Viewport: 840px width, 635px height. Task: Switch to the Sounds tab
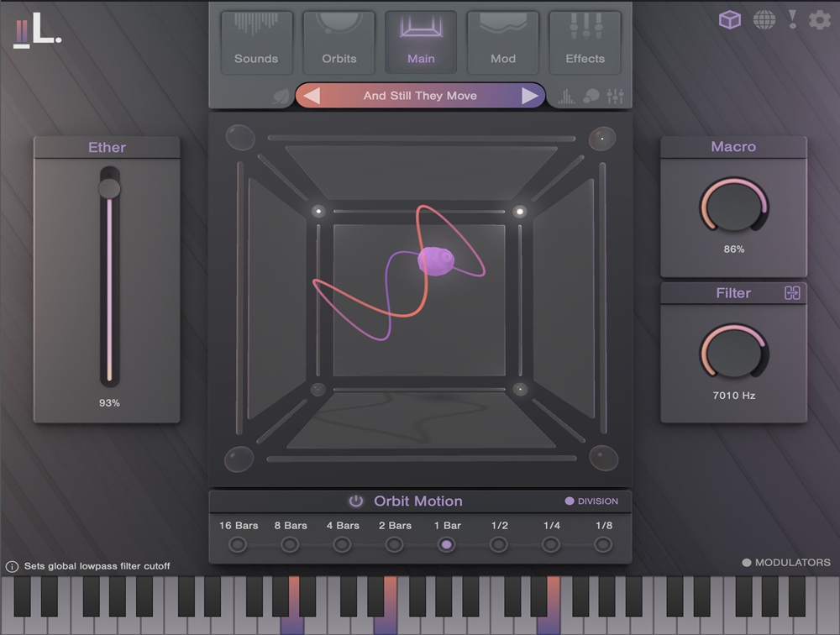pos(256,42)
